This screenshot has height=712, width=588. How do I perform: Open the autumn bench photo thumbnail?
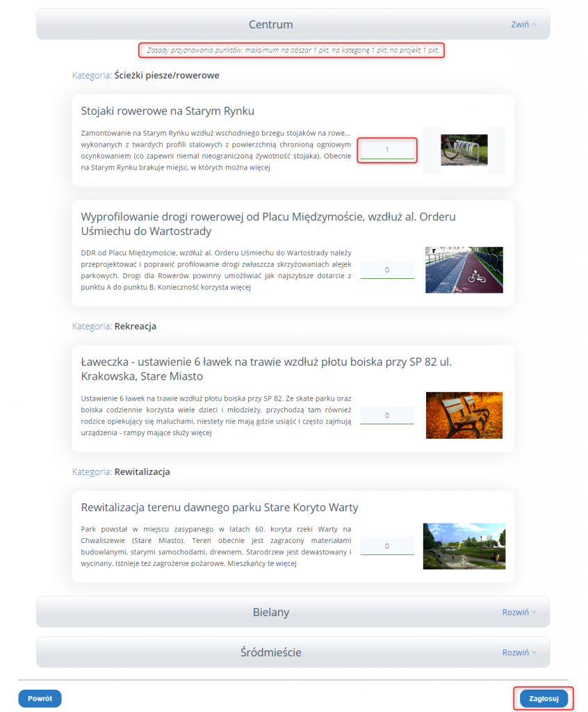coord(464,415)
